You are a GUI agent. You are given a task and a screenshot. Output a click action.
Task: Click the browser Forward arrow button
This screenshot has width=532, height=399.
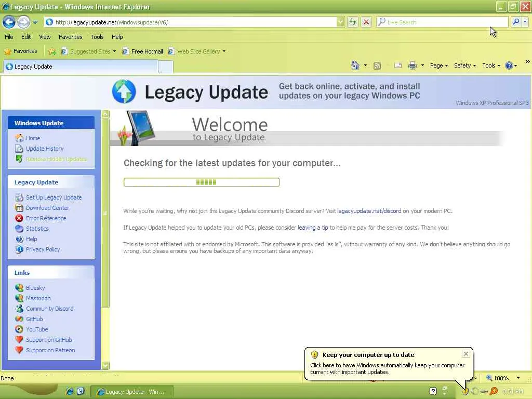pyautogui.click(x=23, y=22)
